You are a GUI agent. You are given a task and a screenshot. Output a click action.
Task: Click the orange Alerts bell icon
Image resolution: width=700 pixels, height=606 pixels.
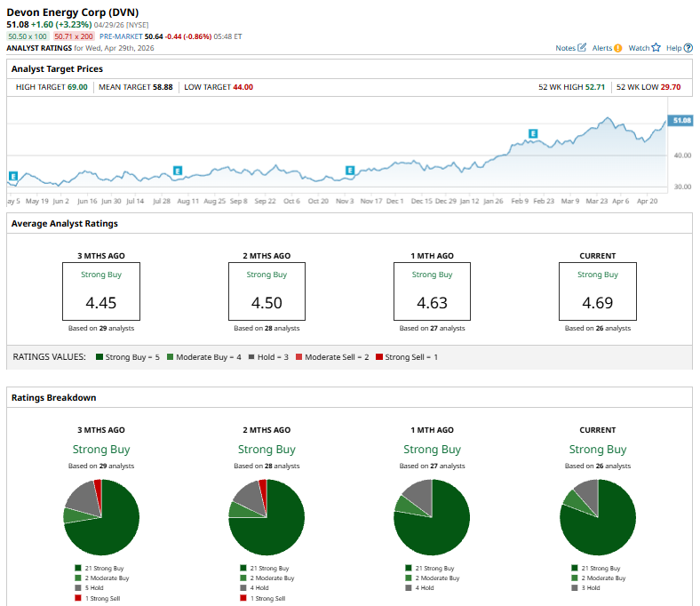coord(617,48)
